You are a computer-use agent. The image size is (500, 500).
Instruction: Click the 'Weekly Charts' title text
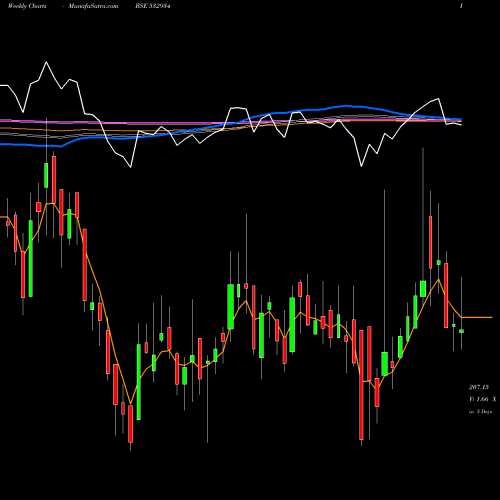27,6
